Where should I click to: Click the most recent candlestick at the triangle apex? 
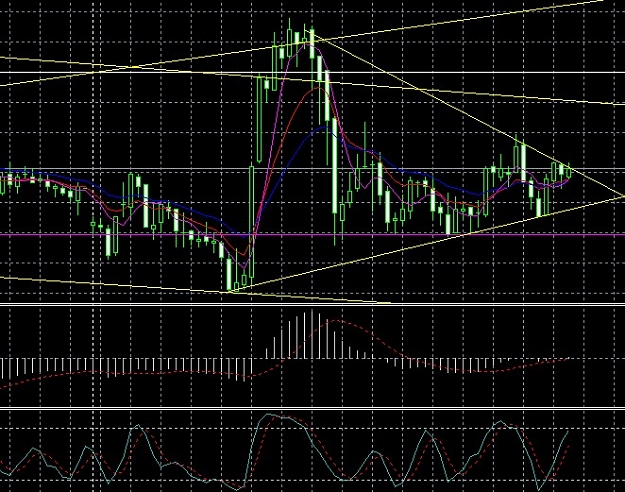click(x=568, y=171)
